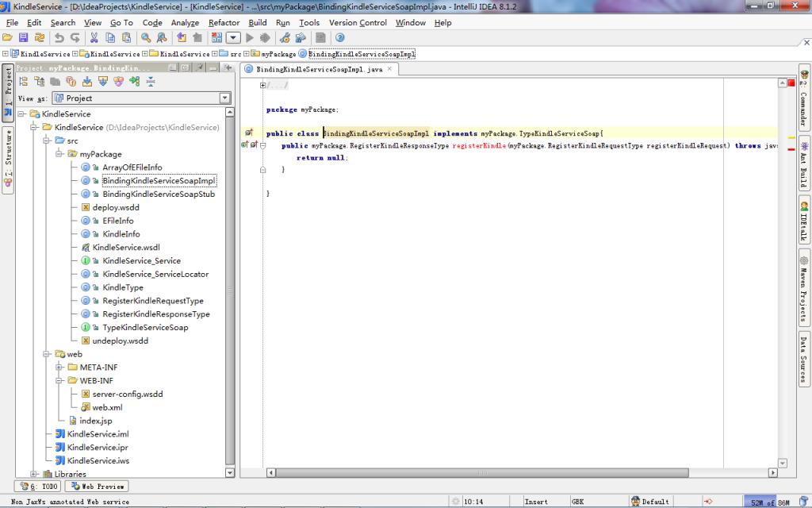Open the Build menu

258,23
